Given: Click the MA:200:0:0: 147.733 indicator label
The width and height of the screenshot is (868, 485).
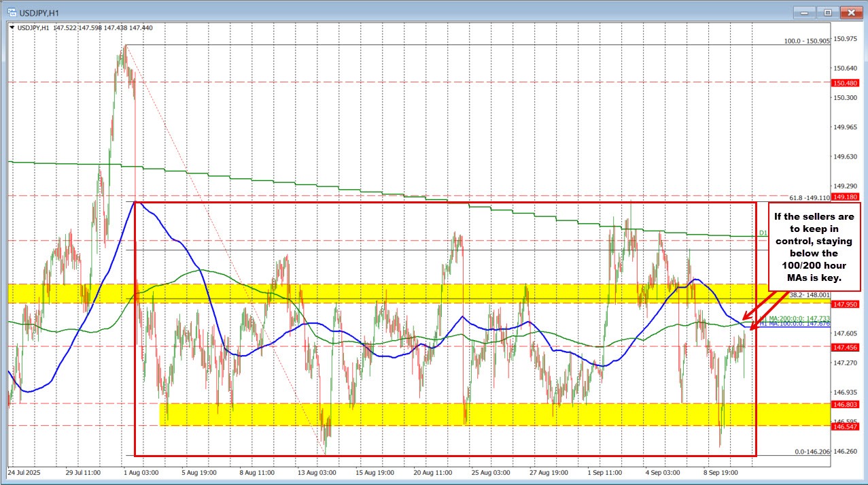Looking at the screenshot, I should (x=798, y=318).
